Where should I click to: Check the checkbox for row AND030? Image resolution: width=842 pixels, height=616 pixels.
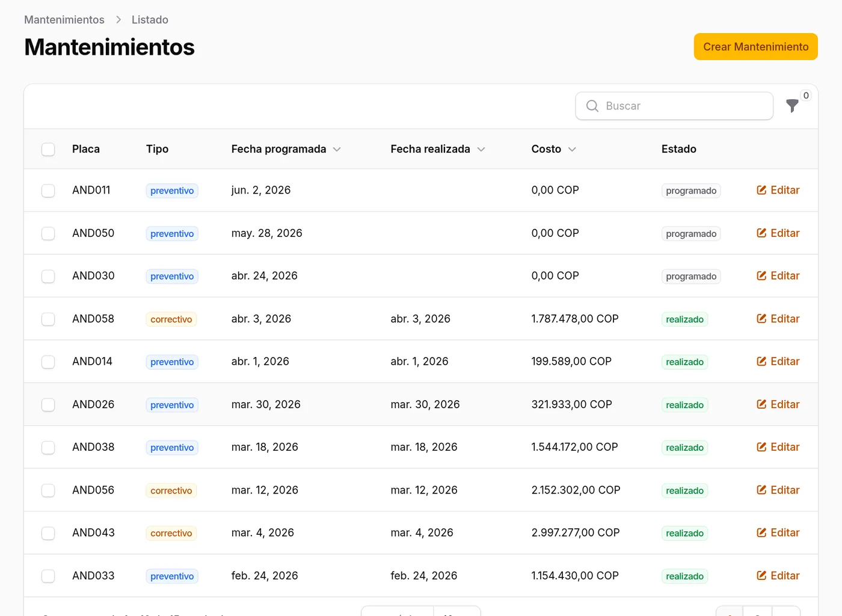pyautogui.click(x=48, y=276)
